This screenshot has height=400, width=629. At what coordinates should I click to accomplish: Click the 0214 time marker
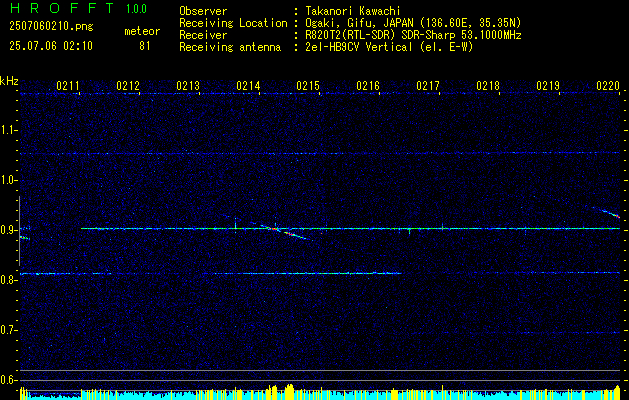tap(248, 86)
